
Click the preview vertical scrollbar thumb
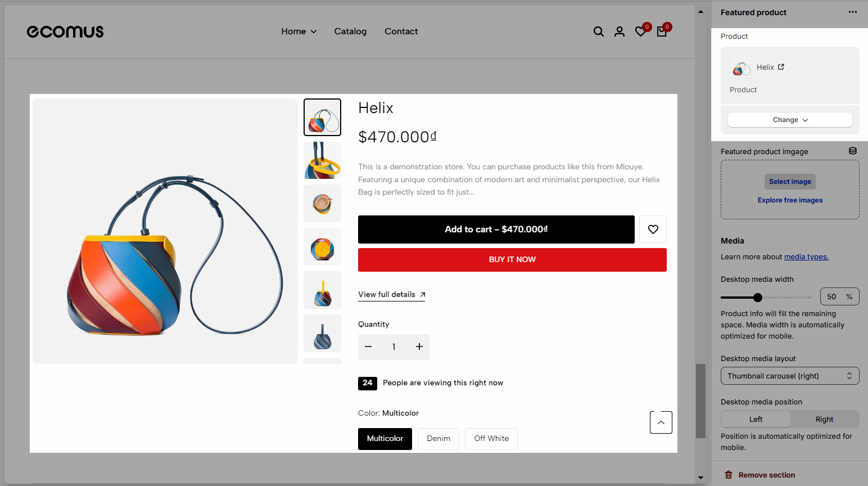coord(700,400)
